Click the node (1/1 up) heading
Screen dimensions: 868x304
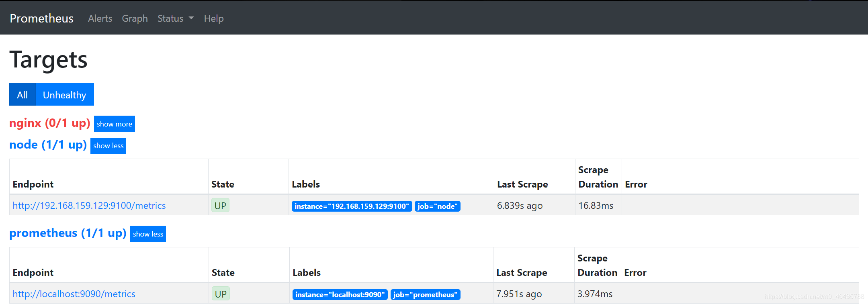(x=48, y=145)
